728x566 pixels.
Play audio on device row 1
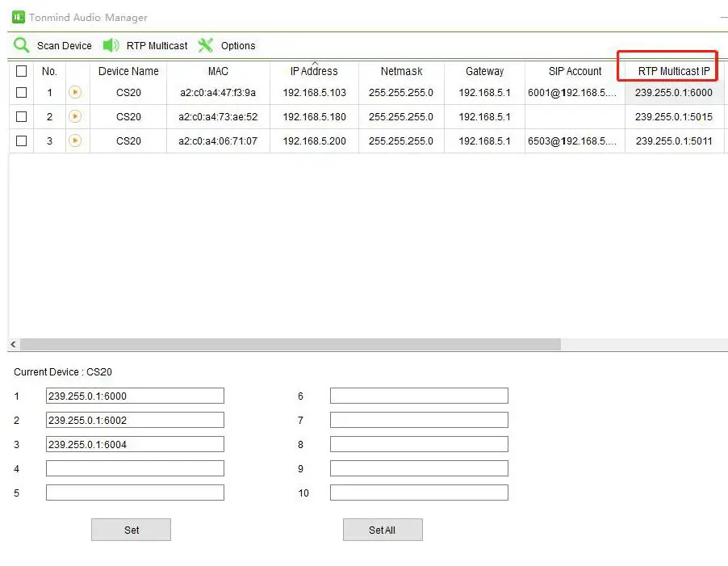[75, 92]
